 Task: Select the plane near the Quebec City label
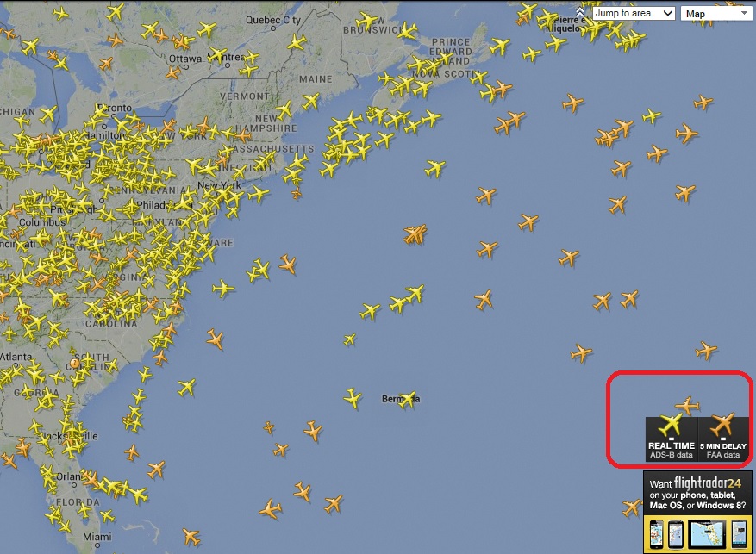(x=297, y=43)
